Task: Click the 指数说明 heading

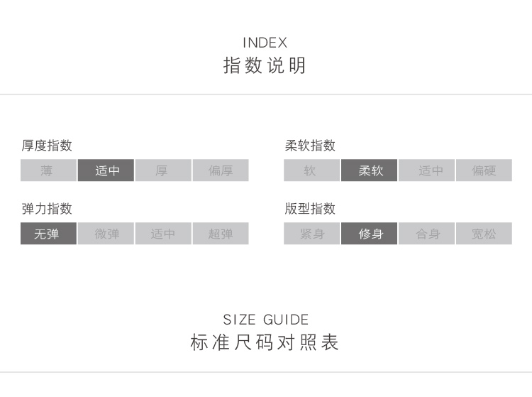Action: (x=265, y=66)
